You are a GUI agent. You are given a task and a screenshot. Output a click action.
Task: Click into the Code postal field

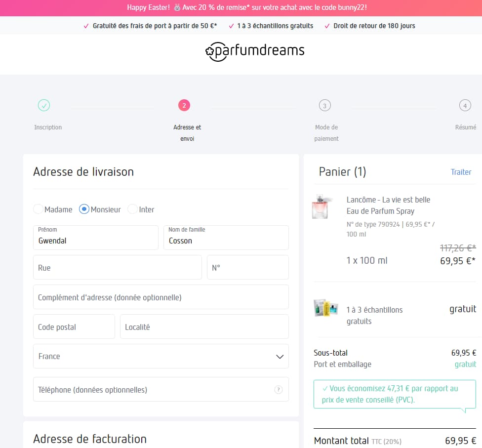pyautogui.click(x=74, y=327)
